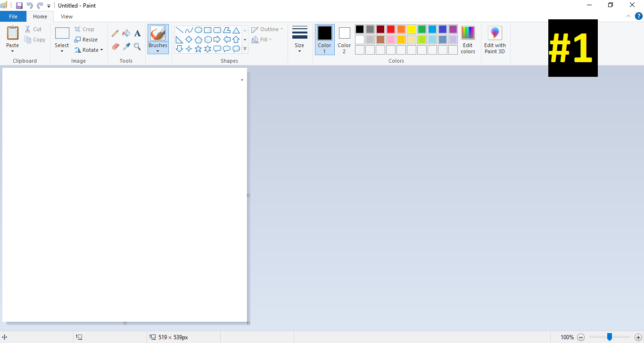The width and height of the screenshot is (644, 343).
Task: Choose the Right arrow shape
Action: [217, 40]
